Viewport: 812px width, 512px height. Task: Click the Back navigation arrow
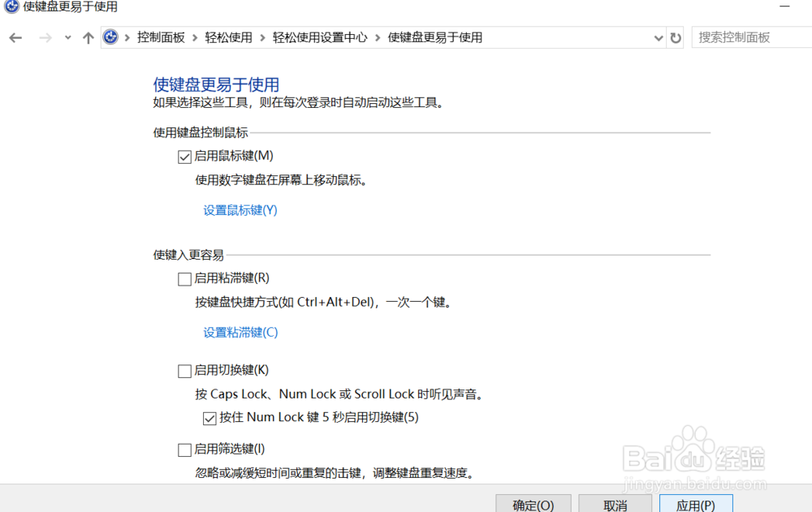15,37
